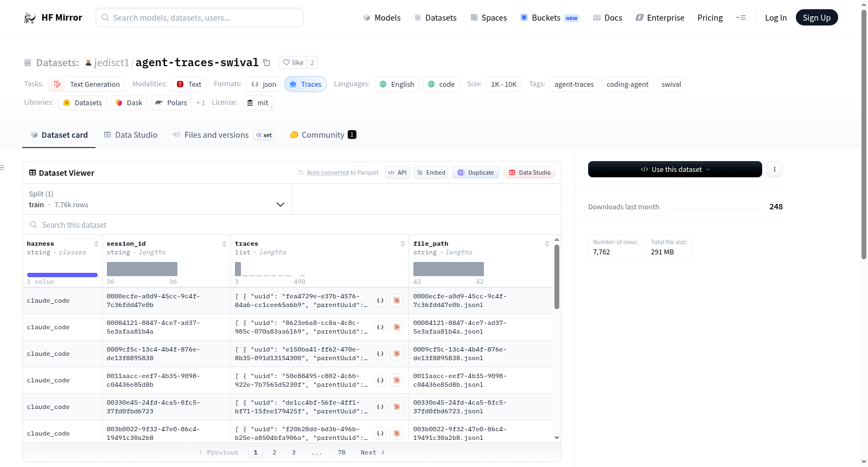This screenshot has height=467, width=868.
Task: Focus the Search models, datasets, users field
Action: 200,17
